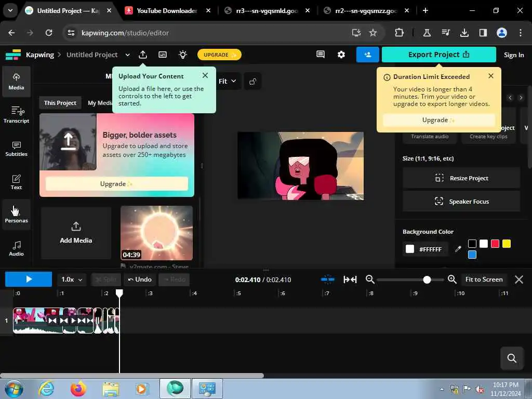Select the 04:39 video thumbnail
Viewport: 532px width, 399px height.
[x=156, y=233]
